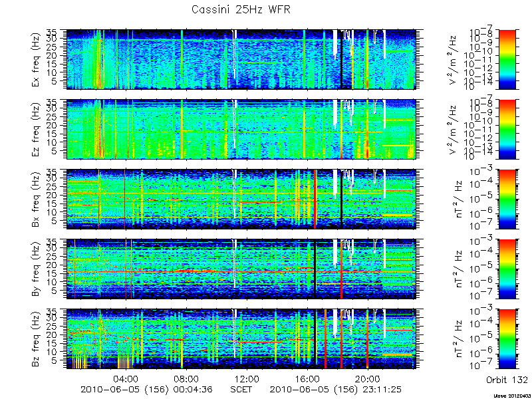Click the 'Uiowa 20120403' credit text
The height and width of the screenshot is (399, 532).
click(x=513, y=396)
